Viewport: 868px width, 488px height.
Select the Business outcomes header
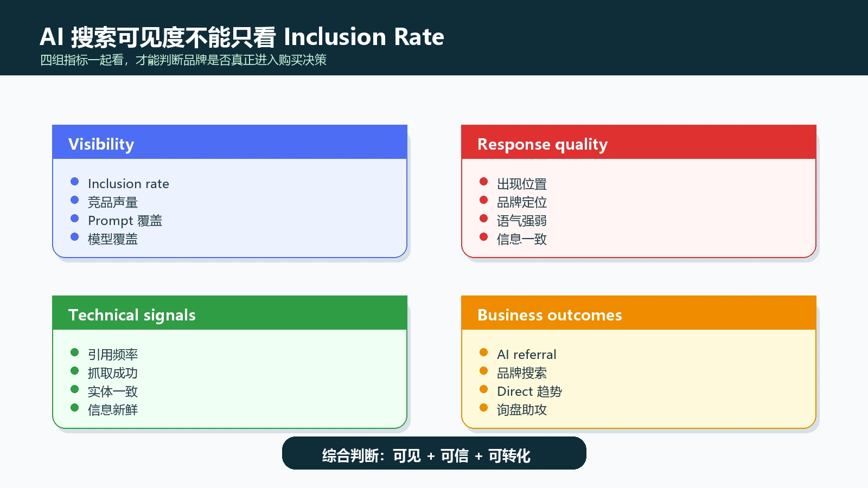639,313
